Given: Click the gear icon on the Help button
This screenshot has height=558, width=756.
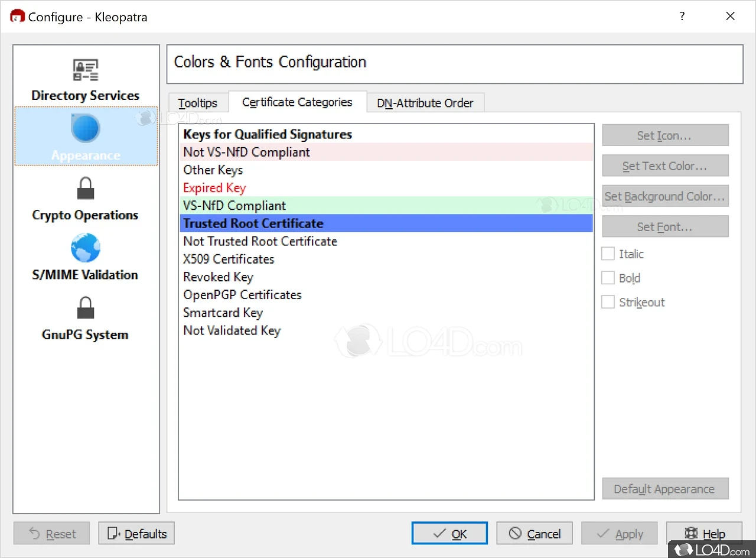Looking at the screenshot, I should tap(692, 533).
